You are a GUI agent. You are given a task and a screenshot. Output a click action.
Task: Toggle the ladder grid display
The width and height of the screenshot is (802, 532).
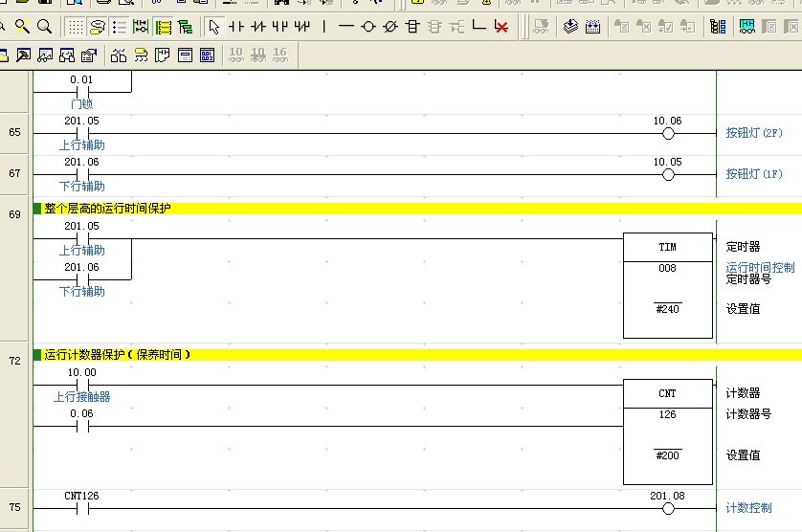(75, 27)
